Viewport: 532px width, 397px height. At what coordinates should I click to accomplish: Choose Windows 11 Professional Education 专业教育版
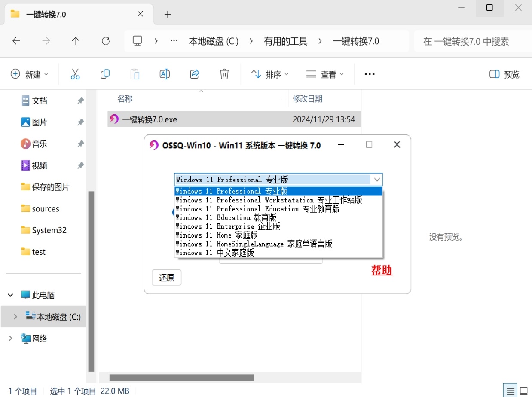pos(278,209)
